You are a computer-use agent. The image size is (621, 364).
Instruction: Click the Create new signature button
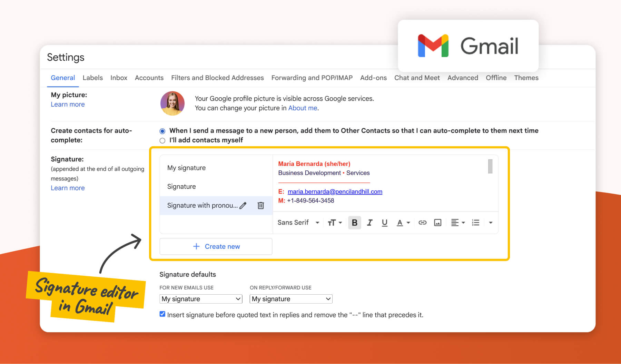216,246
